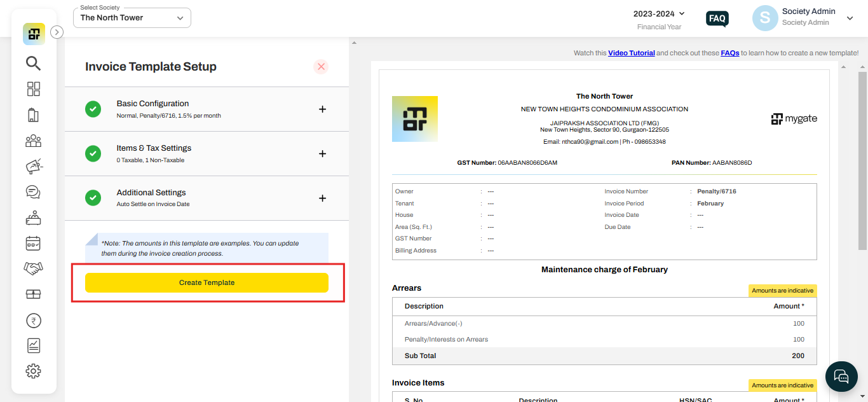
Task: Open the dashboard grid icon
Action: (33, 89)
